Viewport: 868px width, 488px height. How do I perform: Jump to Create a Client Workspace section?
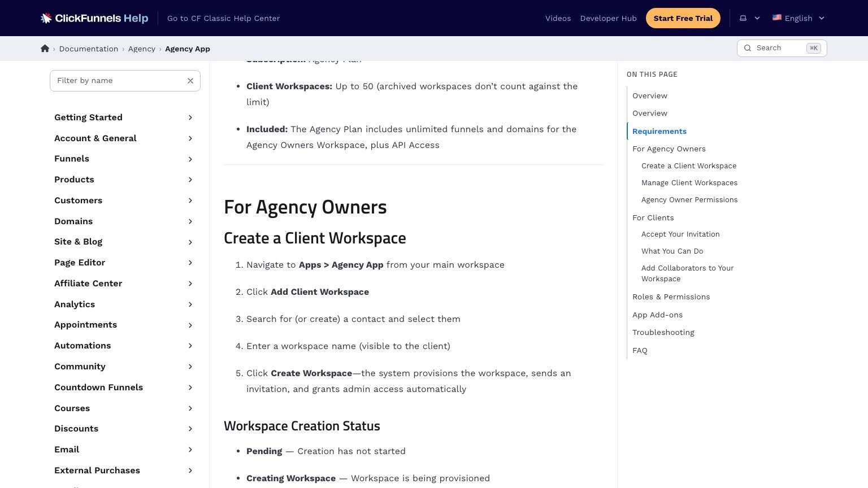[689, 166]
